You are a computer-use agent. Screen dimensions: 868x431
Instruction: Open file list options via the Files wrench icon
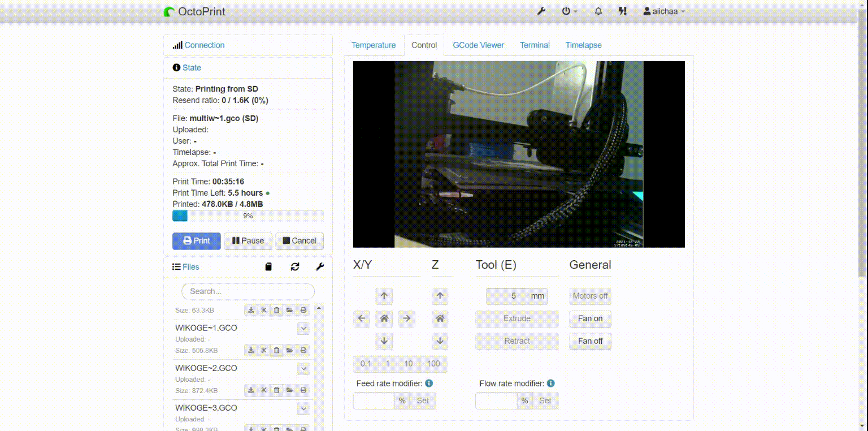coord(320,267)
